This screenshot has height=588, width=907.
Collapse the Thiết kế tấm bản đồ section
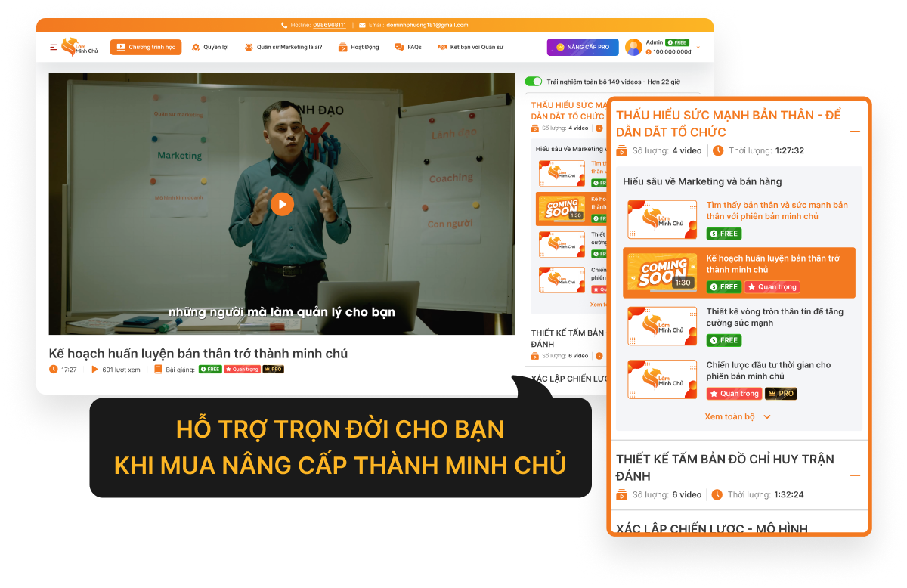coord(855,475)
